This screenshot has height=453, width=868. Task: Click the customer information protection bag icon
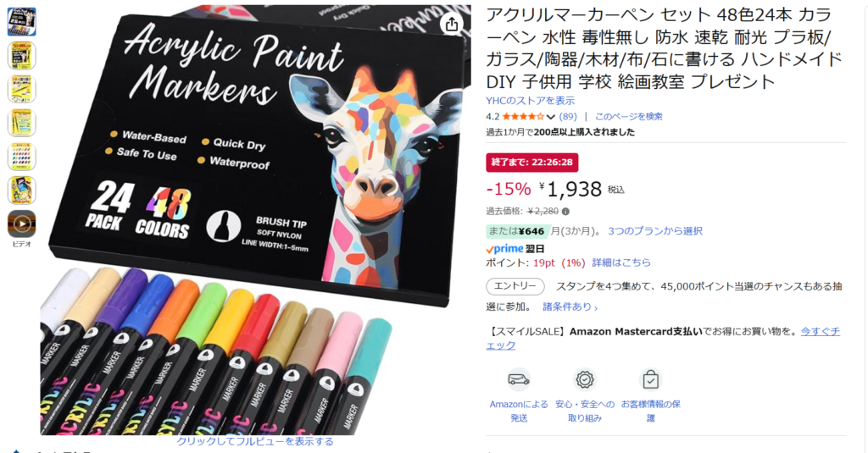click(650, 379)
